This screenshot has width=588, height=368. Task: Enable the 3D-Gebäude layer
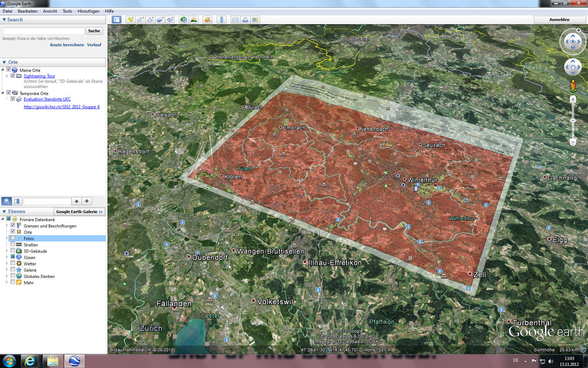[x=13, y=251]
